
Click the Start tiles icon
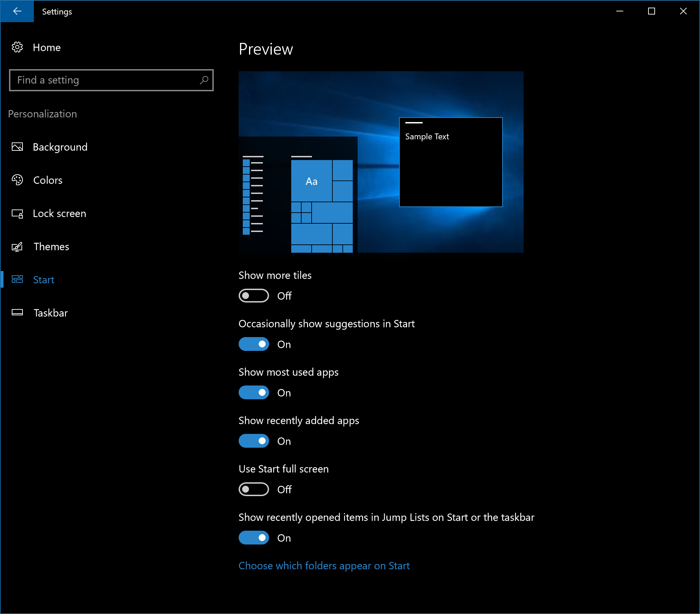(17, 279)
